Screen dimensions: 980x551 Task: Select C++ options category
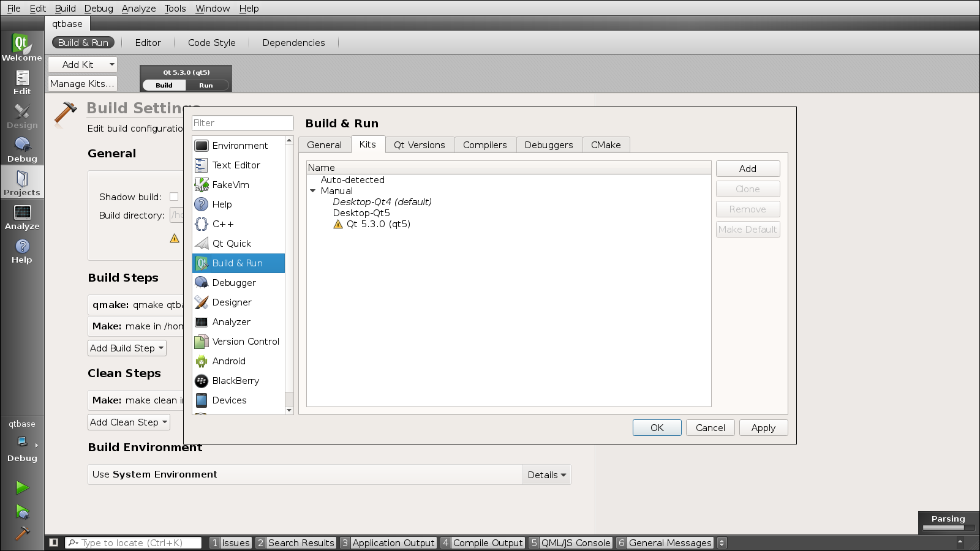(238, 224)
